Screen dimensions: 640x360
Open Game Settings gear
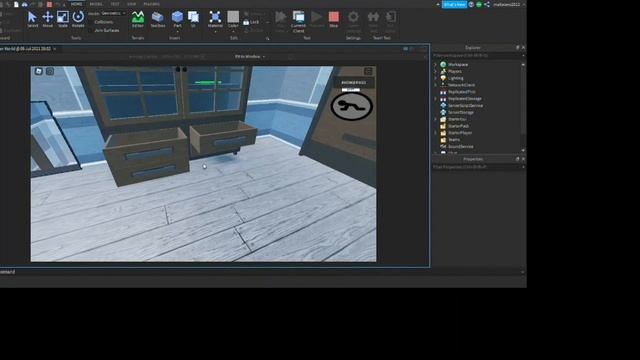[x=353, y=17]
